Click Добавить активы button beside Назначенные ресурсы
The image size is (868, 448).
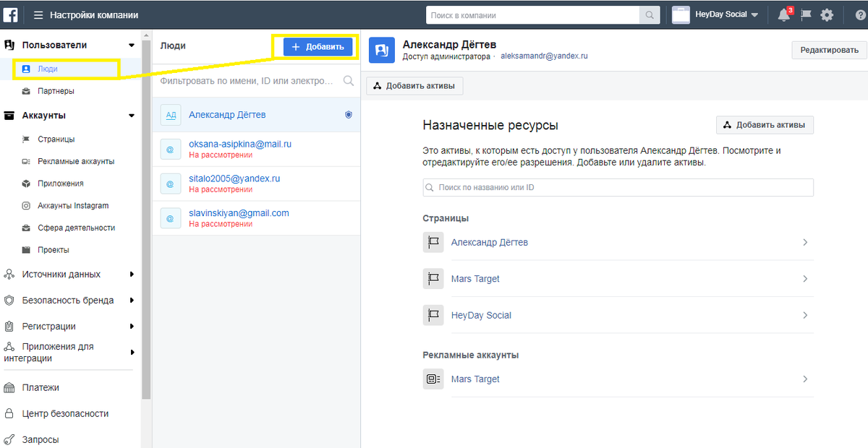(x=765, y=125)
